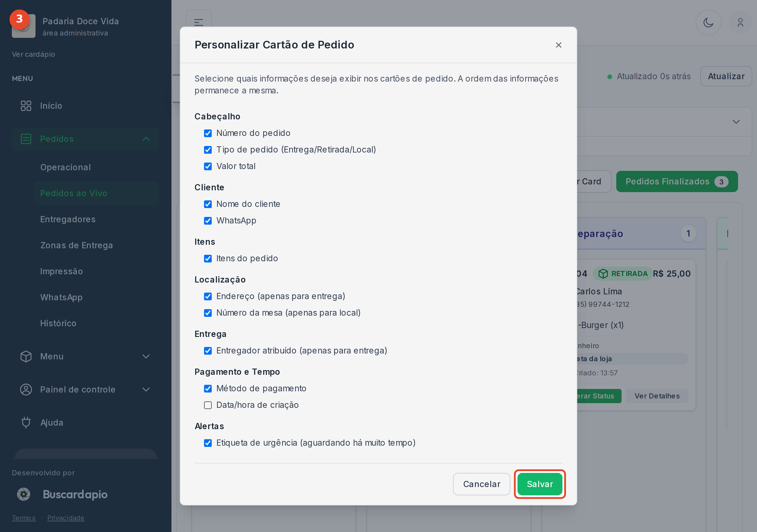This screenshot has height=532, width=757.
Task: Uncheck Valor total checkbox
Action: tap(208, 166)
